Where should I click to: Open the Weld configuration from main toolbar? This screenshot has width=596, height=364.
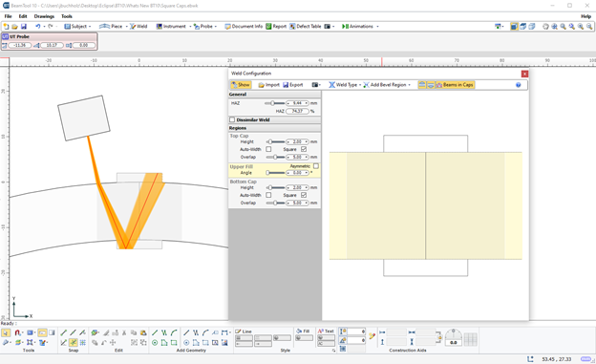pos(138,26)
